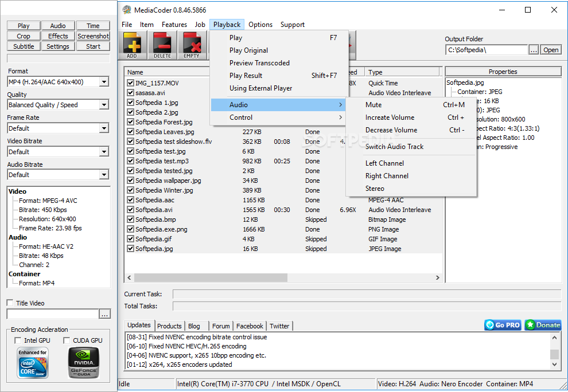This screenshot has height=392, width=568.
Task: Choose Play Result menu item
Action: click(x=279, y=76)
